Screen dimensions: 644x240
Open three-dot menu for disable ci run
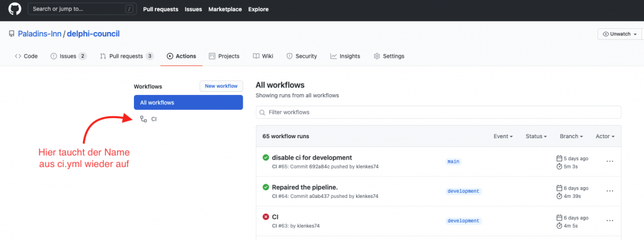[x=610, y=161]
